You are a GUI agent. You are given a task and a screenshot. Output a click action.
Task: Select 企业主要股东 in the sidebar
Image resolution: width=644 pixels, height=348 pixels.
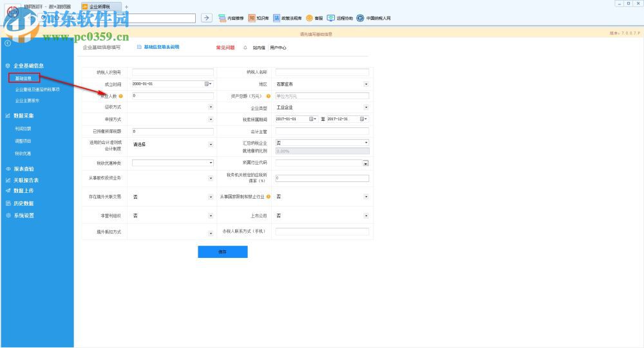28,100
